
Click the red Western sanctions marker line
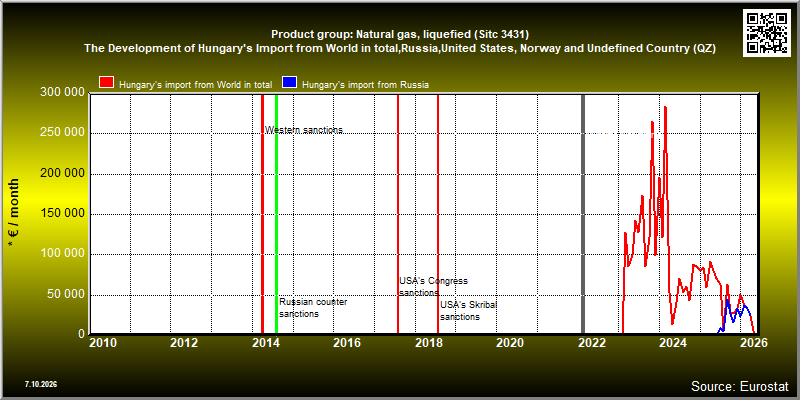click(x=262, y=214)
